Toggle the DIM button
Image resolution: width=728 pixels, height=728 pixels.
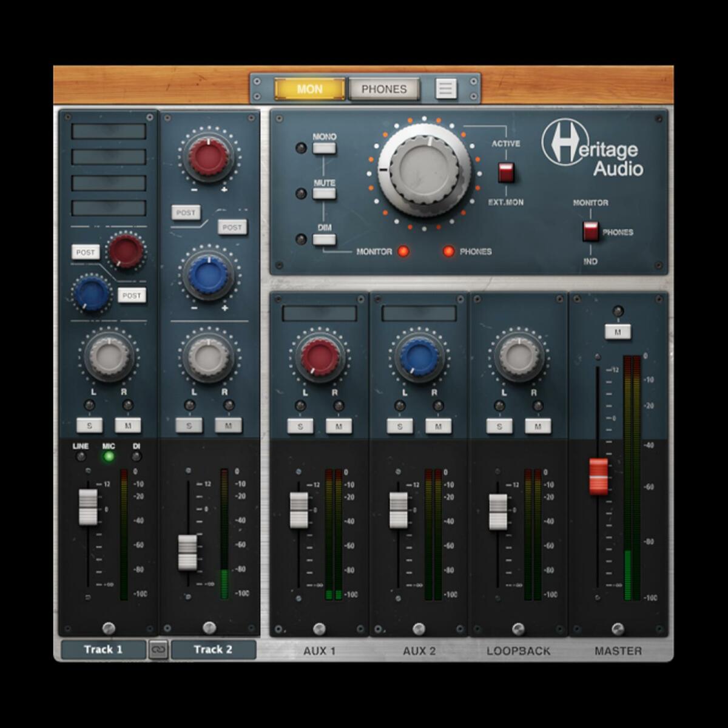point(325,239)
